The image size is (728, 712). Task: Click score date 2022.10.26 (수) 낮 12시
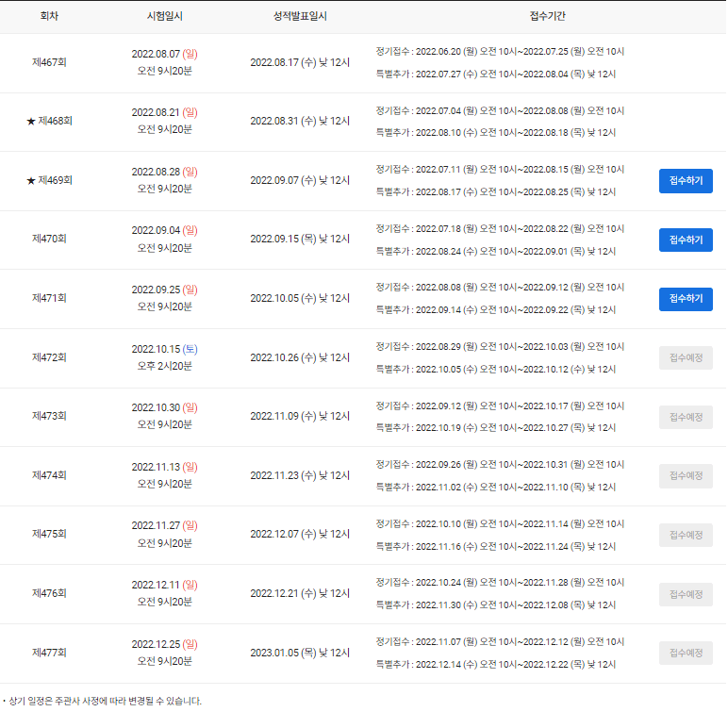pyautogui.click(x=300, y=358)
